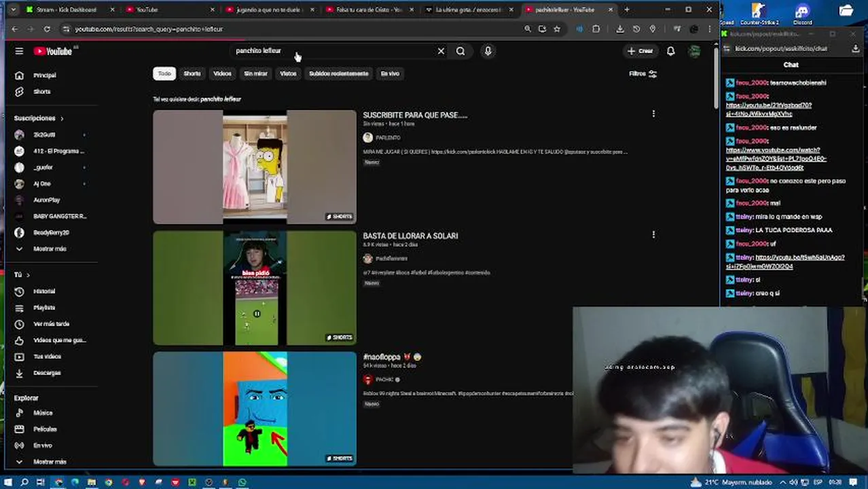Open options menu for BASTA DE LLORAR
This screenshot has height=489, width=868.
653,235
